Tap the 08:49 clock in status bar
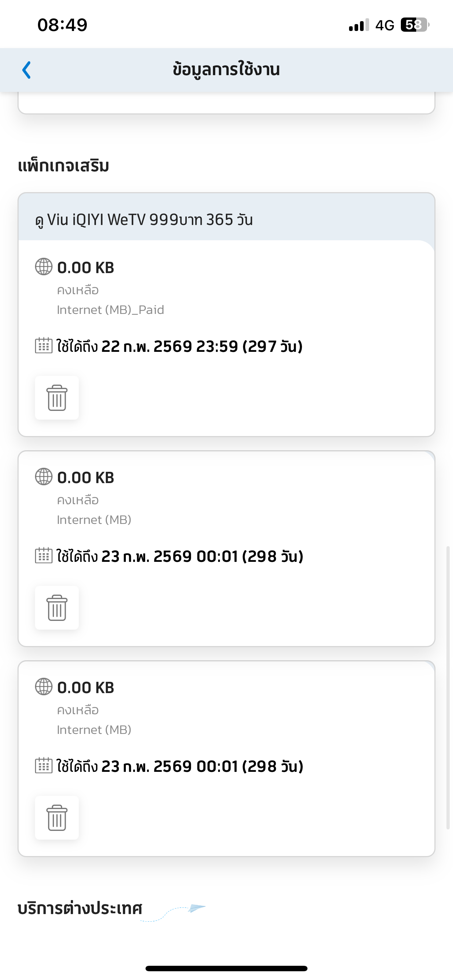 click(x=62, y=25)
